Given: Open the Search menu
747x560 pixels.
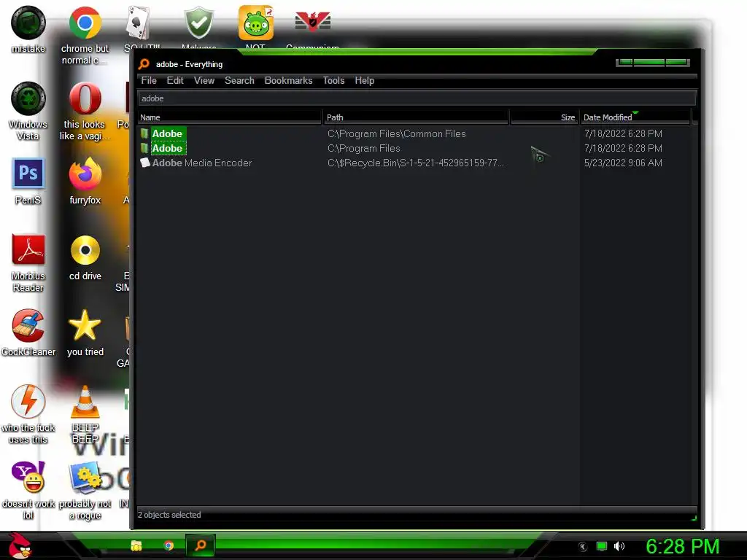Looking at the screenshot, I should click(239, 80).
